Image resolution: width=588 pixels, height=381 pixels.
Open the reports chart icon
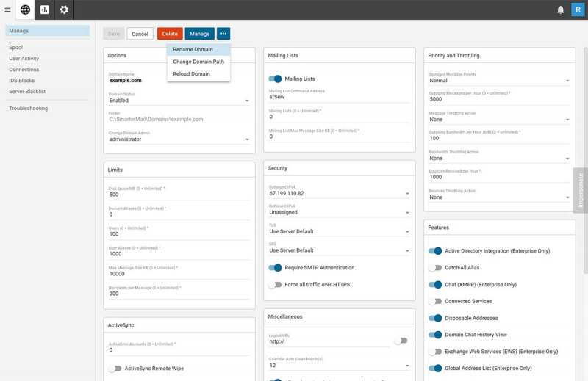click(45, 10)
